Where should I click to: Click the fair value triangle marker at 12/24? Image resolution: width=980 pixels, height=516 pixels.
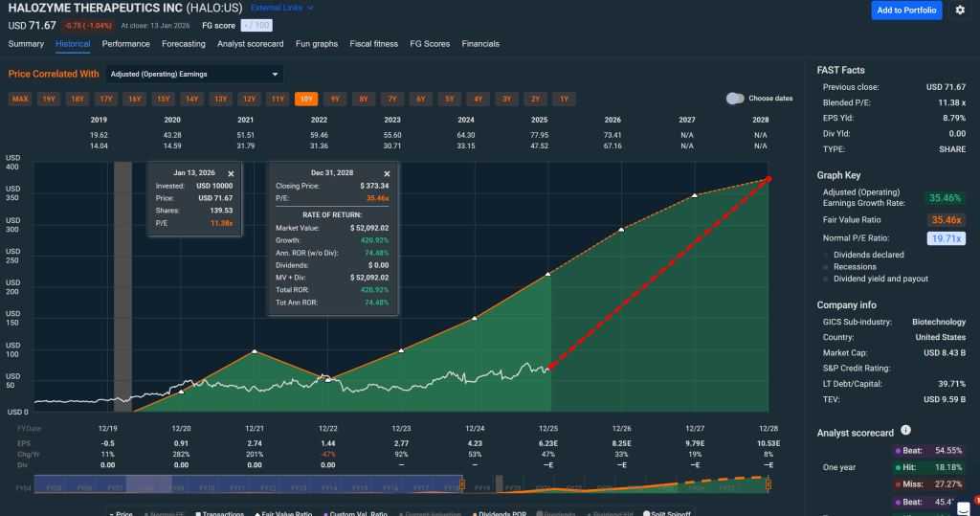pos(475,319)
